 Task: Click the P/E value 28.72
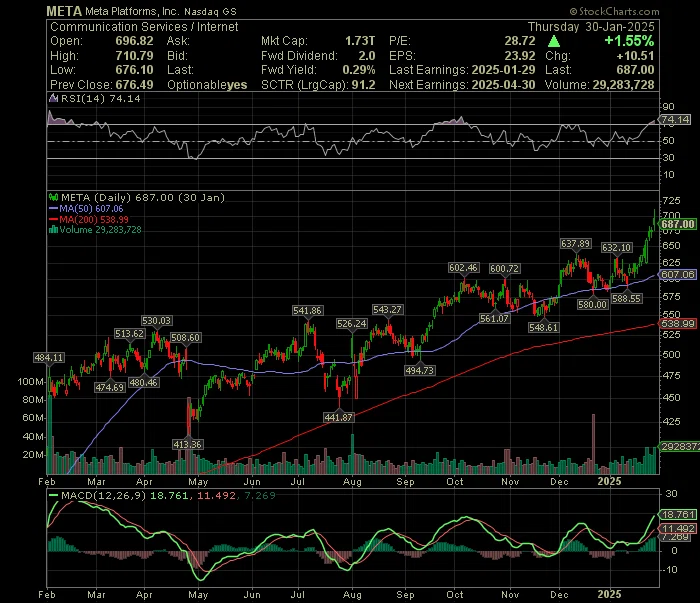pos(520,41)
